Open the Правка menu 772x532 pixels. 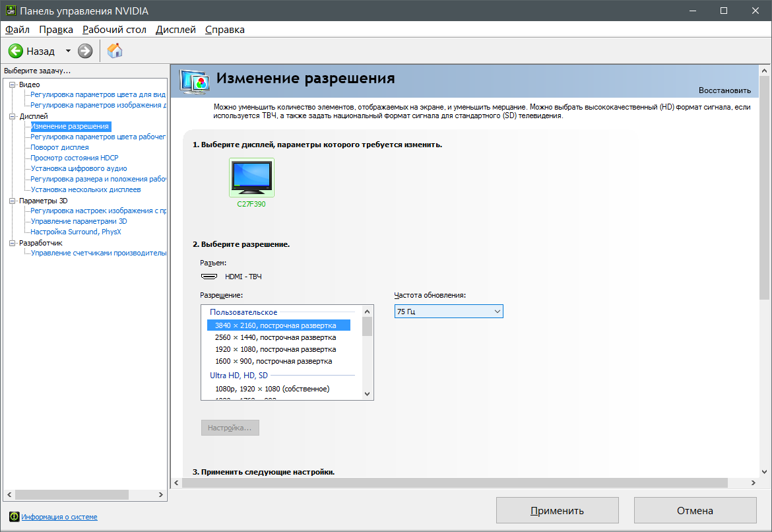click(x=56, y=30)
